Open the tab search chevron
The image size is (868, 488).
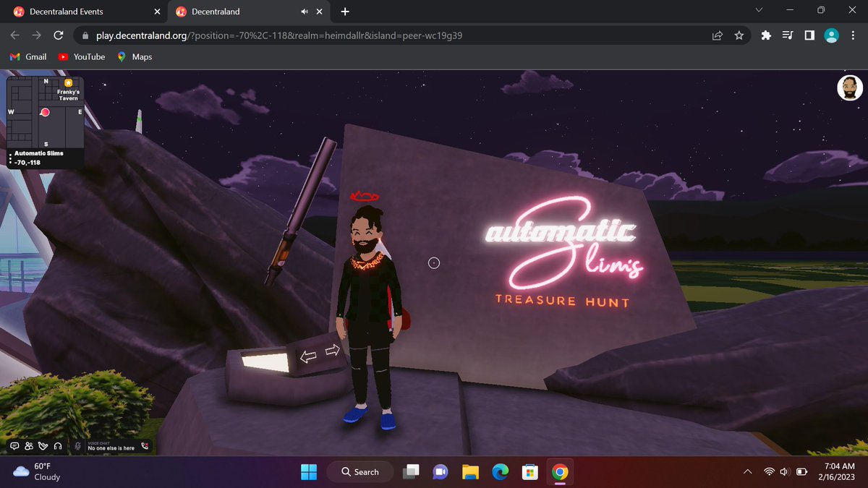pyautogui.click(x=759, y=10)
